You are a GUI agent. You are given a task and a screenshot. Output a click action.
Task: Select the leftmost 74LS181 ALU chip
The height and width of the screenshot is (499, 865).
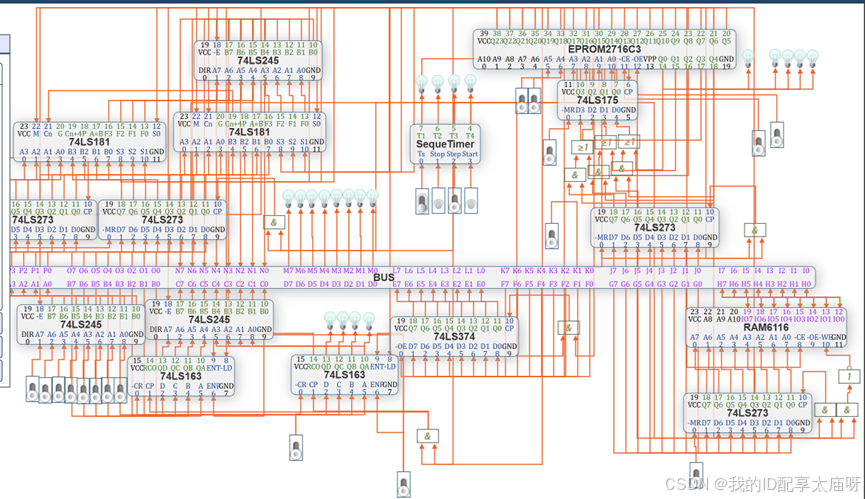tap(89, 142)
